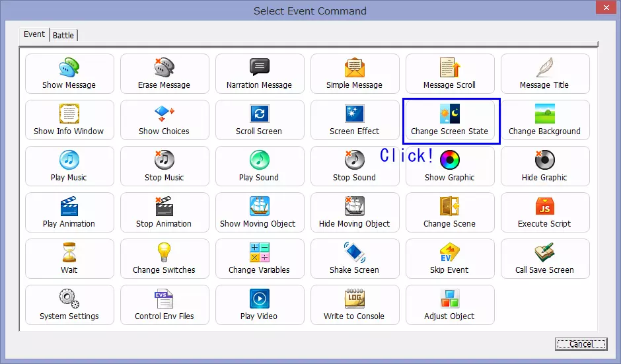This screenshot has width=621, height=364.
Task: Select the Stop Sound command
Action: (x=355, y=166)
